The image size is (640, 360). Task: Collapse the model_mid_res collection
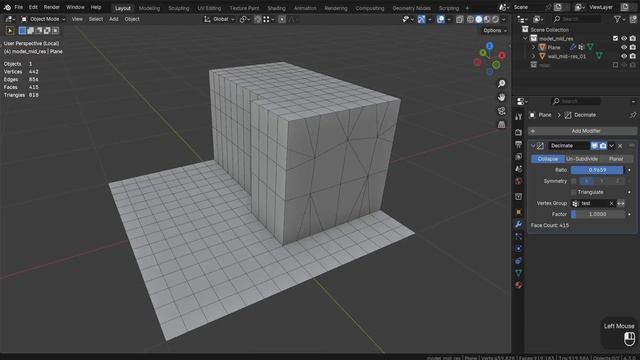click(525, 38)
